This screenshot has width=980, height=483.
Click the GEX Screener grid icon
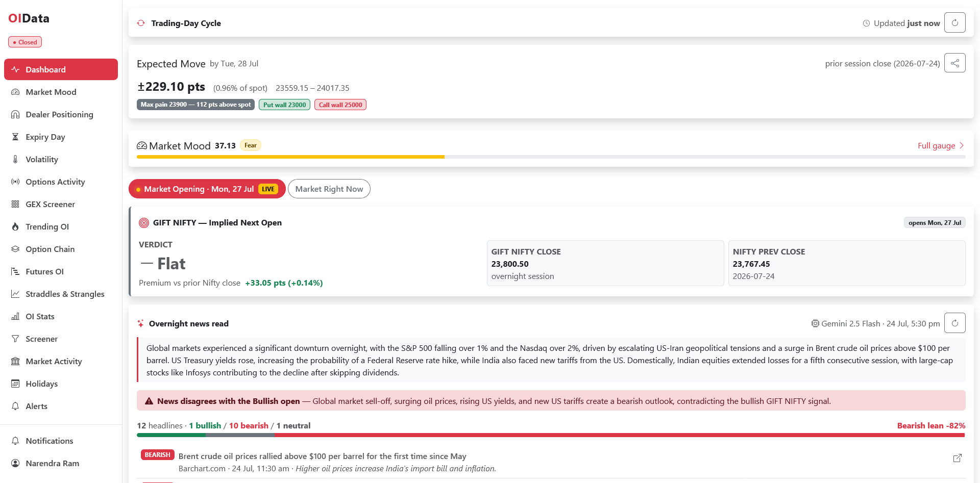pyautogui.click(x=15, y=204)
